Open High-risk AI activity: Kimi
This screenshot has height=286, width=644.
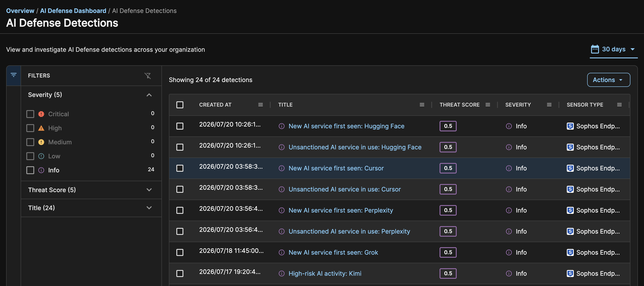[x=325, y=273]
